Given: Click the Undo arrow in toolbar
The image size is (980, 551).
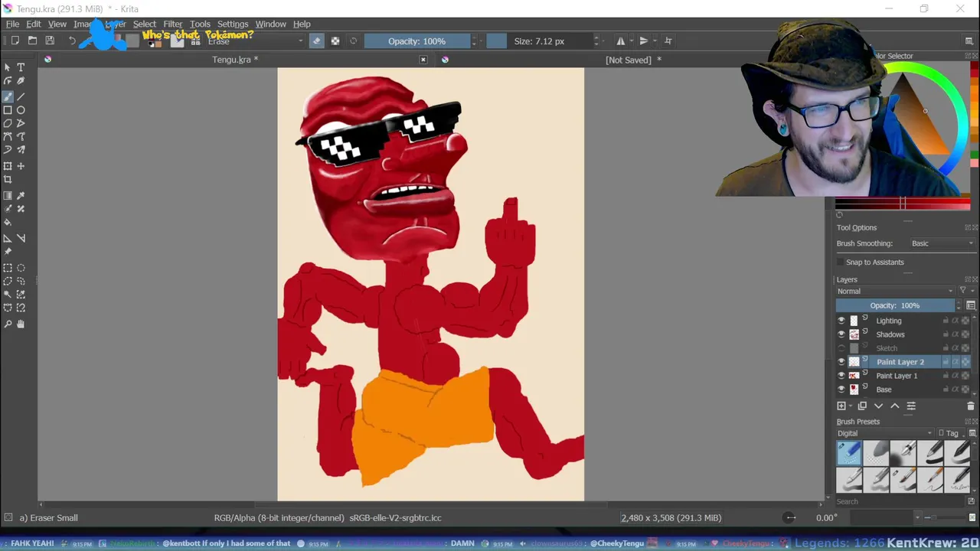Looking at the screenshot, I should 72,41.
